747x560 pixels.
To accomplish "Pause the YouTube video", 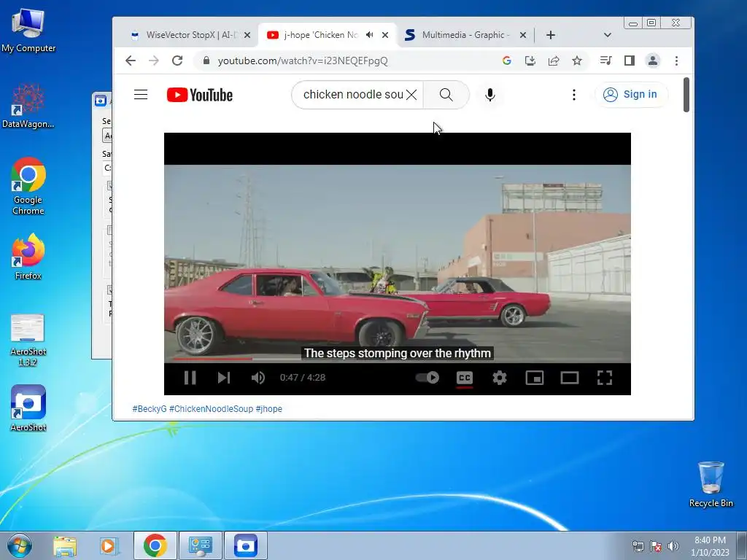I will [190, 378].
